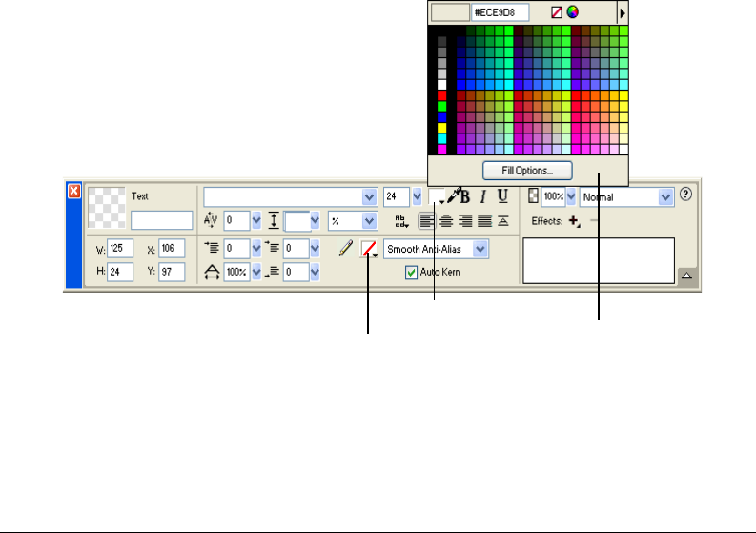The height and width of the screenshot is (533, 756).
Task: Open the kerning value dropdown
Action: pos(256,221)
